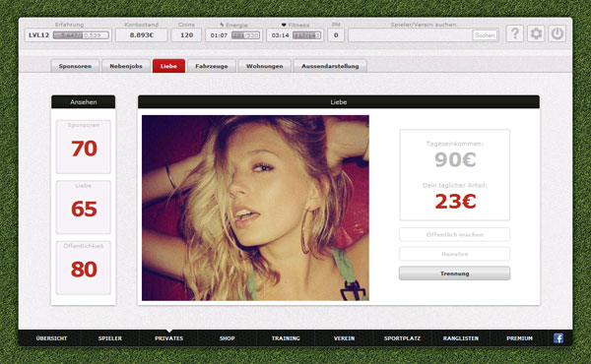The height and width of the screenshot is (364, 591).
Task: Select the Fahrzeuge tab
Action: (212, 66)
